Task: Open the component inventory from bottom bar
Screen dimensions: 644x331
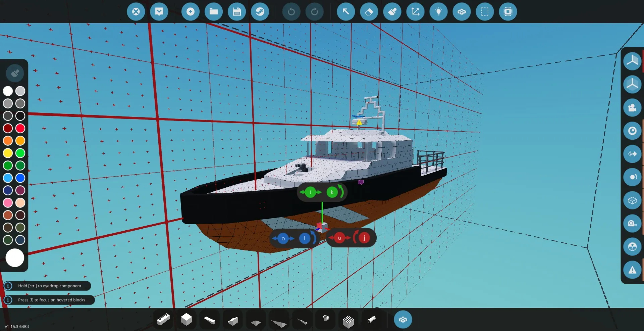Action: tap(403, 320)
